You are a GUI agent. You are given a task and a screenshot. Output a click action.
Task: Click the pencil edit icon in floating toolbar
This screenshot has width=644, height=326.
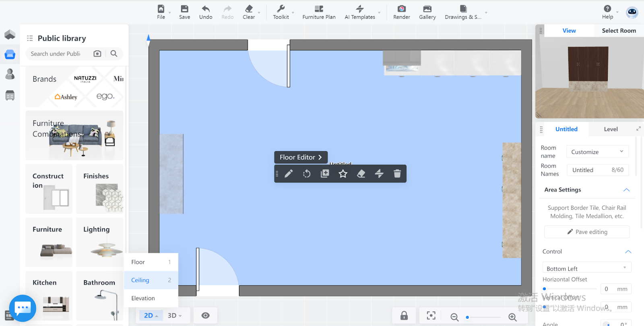click(289, 174)
